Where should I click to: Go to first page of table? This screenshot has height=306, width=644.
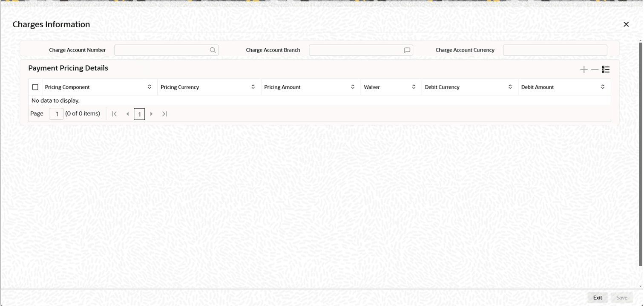(114, 114)
